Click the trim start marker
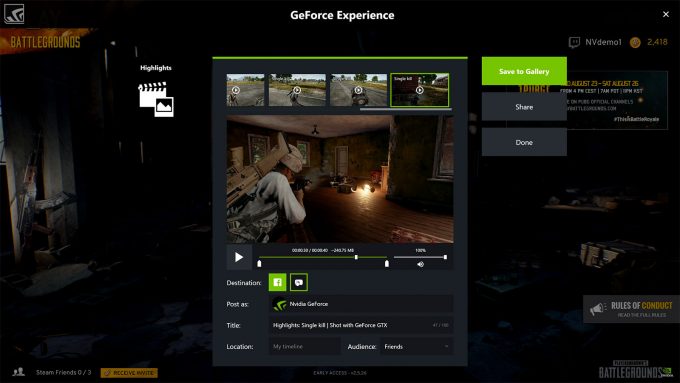The width and height of the screenshot is (680, 383). pyautogui.click(x=259, y=264)
